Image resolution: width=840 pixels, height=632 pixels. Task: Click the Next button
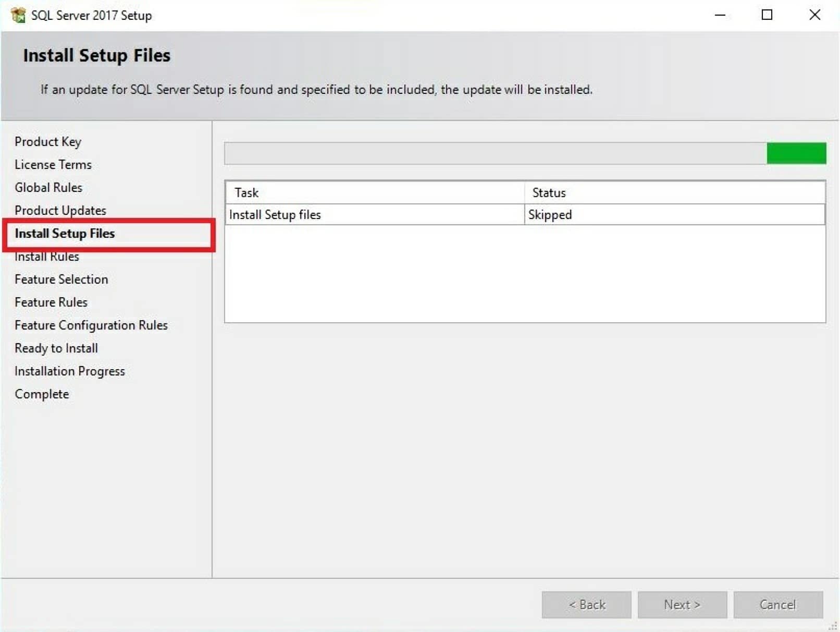pyautogui.click(x=682, y=605)
